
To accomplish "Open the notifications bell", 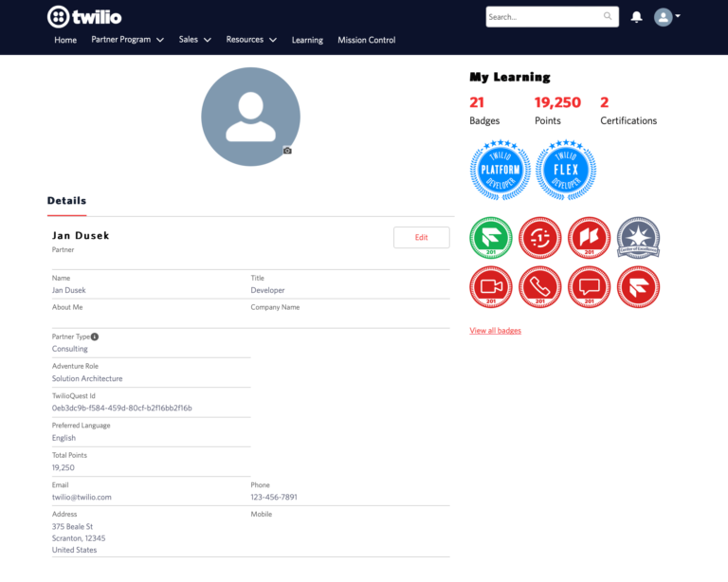I will (636, 17).
